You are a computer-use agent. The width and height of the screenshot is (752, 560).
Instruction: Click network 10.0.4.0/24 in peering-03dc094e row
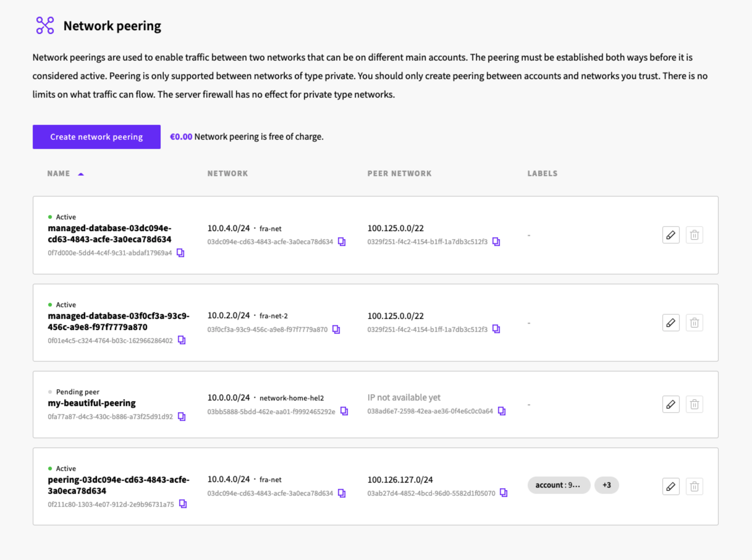[x=228, y=479]
